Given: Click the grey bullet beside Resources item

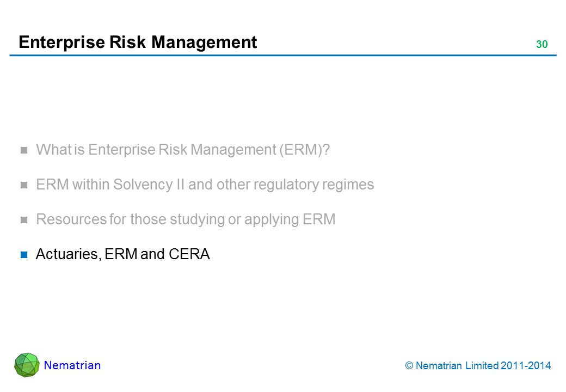Looking at the screenshot, I should 24,220.
